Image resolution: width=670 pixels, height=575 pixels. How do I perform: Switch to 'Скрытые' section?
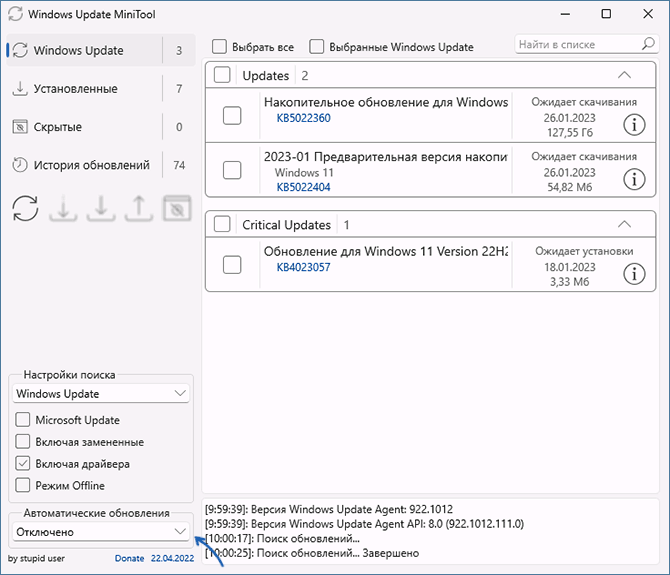[x=101, y=126]
